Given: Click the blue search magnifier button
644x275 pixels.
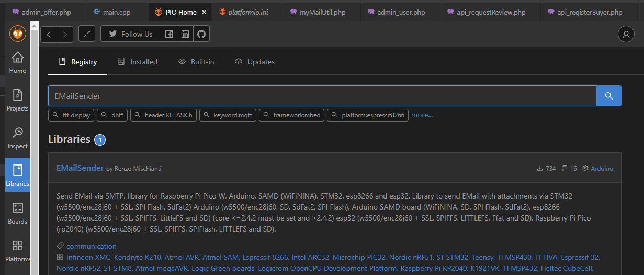Looking at the screenshot, I should tap(609, 96).
